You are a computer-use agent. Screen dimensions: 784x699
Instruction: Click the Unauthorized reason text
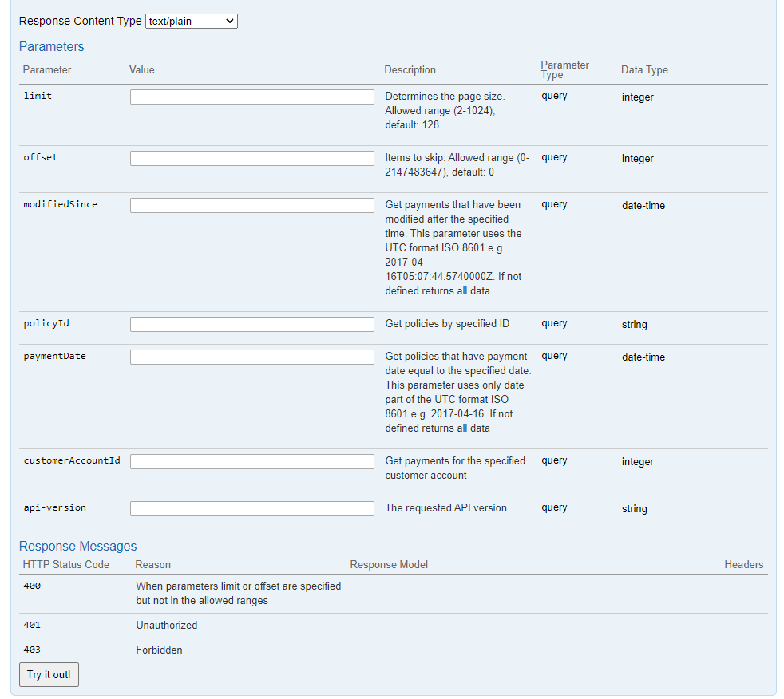tap(166, 626)
